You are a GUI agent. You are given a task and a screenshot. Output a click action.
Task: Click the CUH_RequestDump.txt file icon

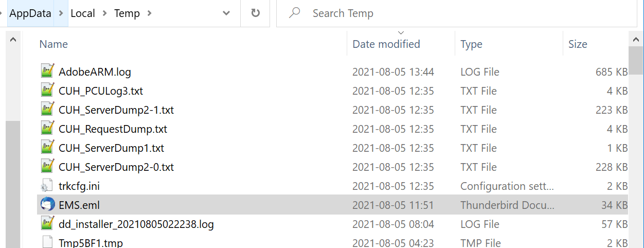click(47, 129)
